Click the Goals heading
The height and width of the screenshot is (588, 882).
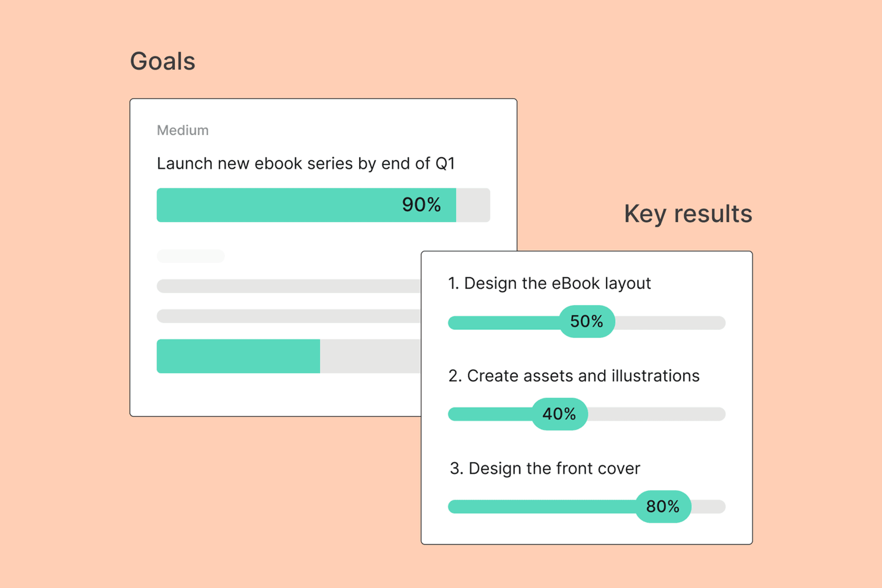(162, 61)
